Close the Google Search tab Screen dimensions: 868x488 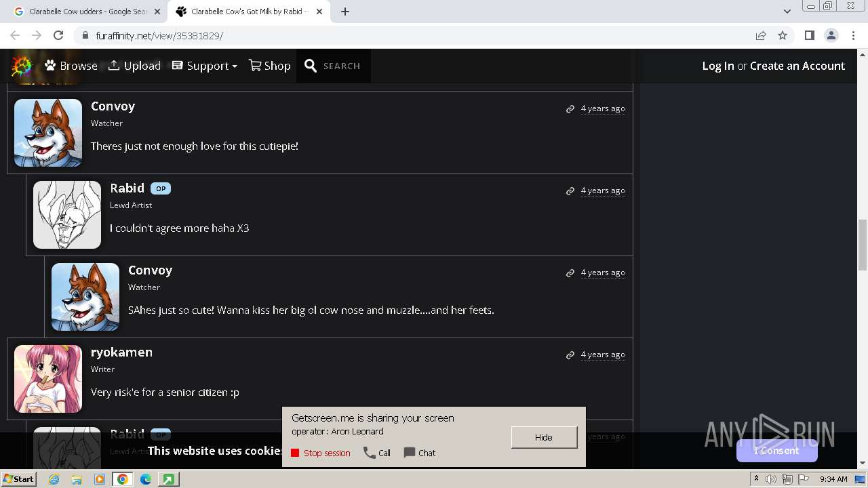[157, 12]
